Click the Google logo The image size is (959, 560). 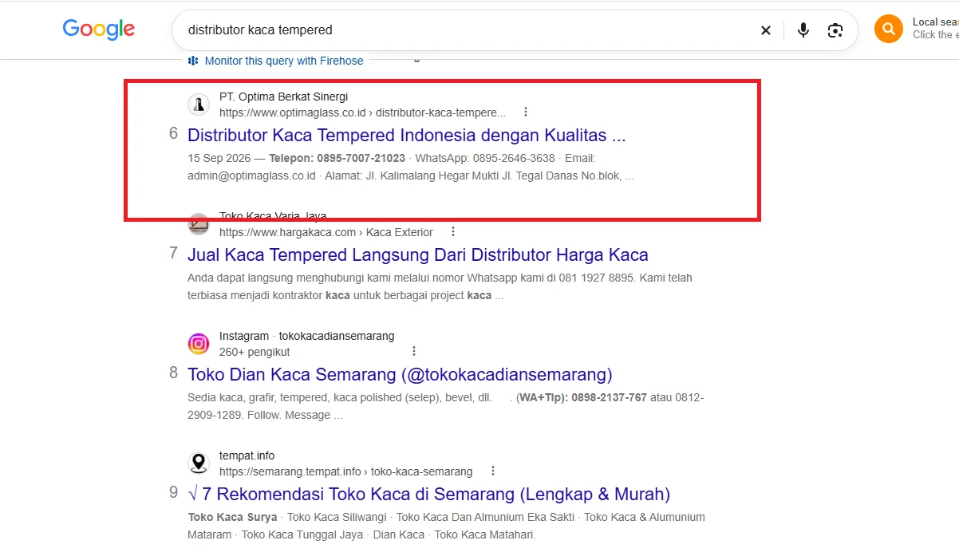coord(99,30)
